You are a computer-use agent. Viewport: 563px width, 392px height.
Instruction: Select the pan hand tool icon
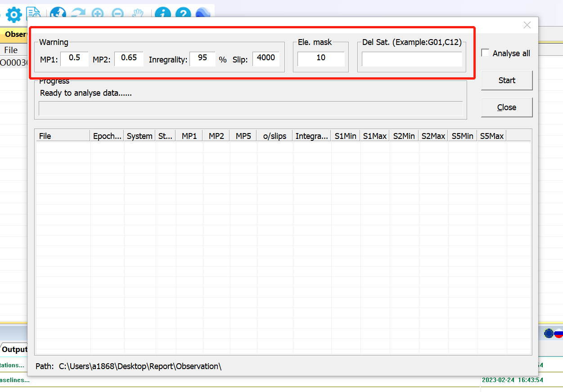click(x=138, y=13)
